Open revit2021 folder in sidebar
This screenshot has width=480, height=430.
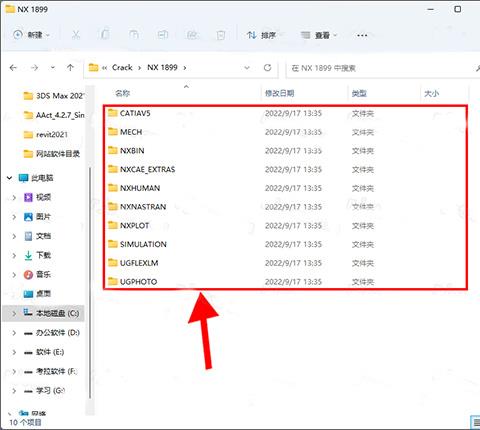[x=46, y=135]
